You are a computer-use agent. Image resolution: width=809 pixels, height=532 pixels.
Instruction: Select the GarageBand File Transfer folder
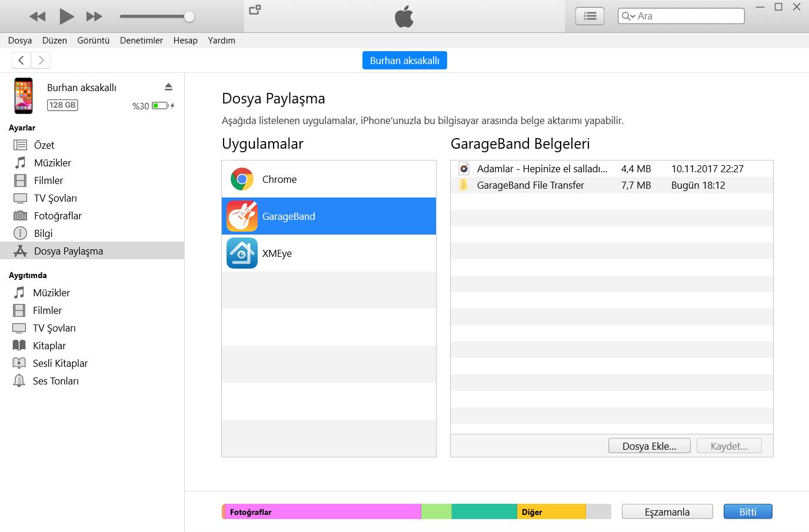530,185
